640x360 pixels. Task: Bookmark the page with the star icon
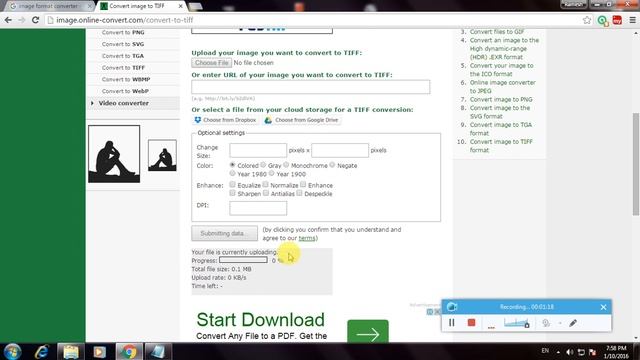tap(587, 20)
